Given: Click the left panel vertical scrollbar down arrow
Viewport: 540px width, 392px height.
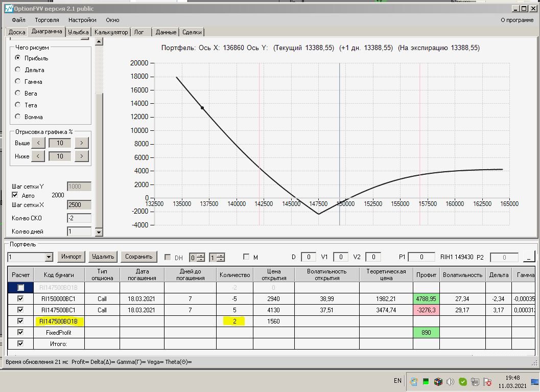Looking at the screenshot, I should [99, 233].
